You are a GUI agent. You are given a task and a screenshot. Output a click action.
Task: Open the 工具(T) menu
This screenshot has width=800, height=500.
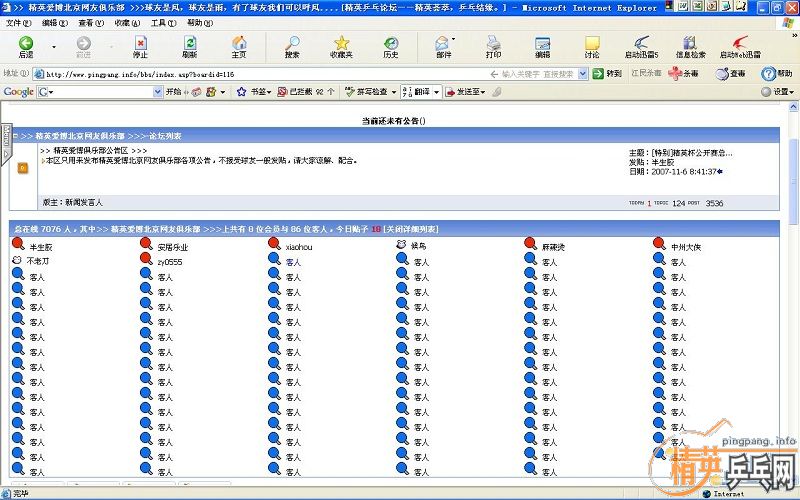[x=163, y=23]
